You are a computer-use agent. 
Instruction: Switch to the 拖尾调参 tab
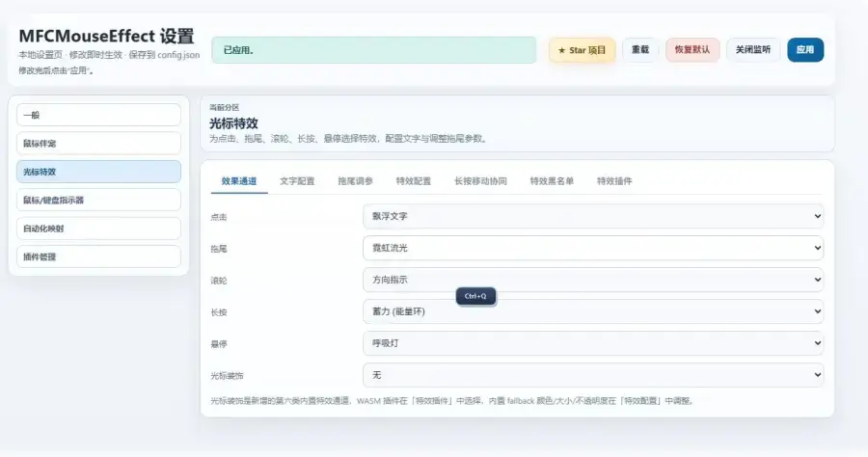coord(355,181)
